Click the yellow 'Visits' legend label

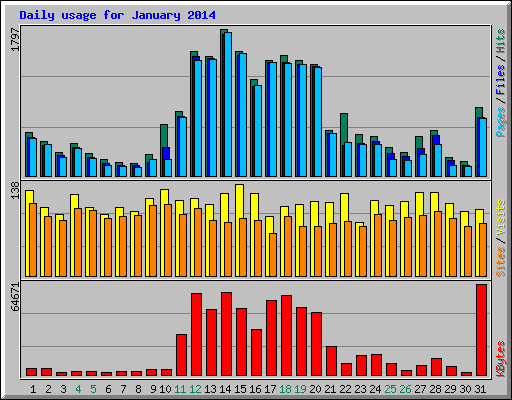coord(501,218)
